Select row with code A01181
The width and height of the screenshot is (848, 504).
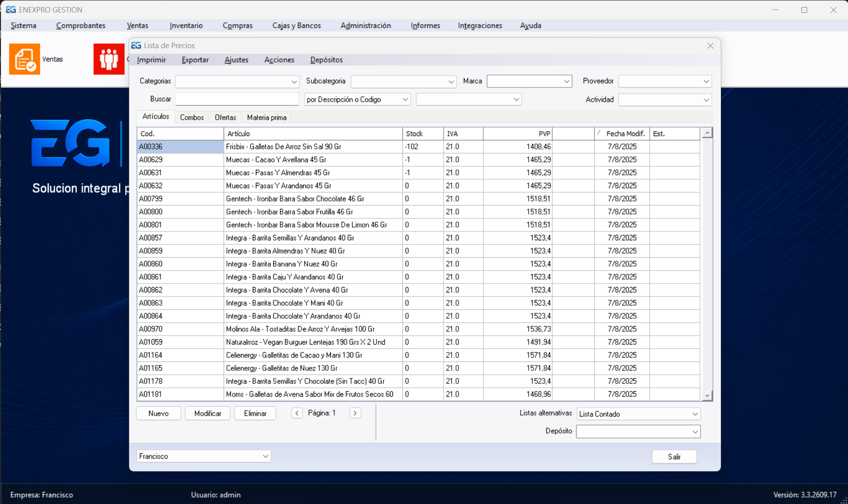point(418,394)
